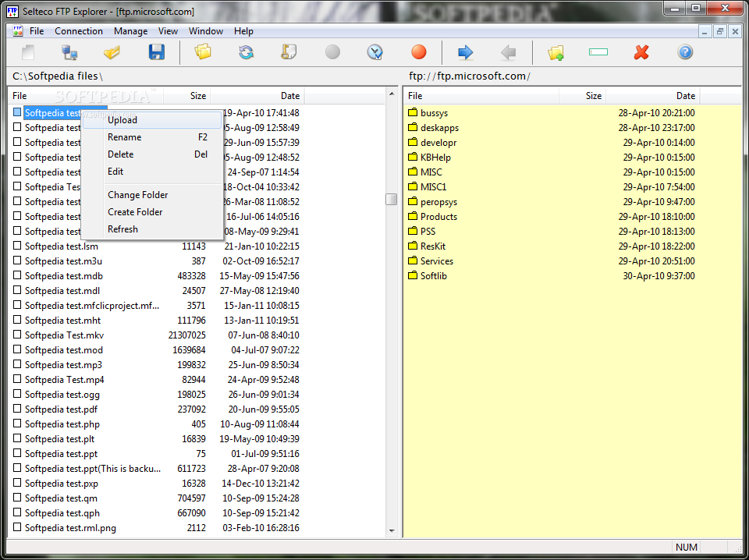Open the connect-to-server computers icon
Screen dimensions: 749x560
pos(69,52)
